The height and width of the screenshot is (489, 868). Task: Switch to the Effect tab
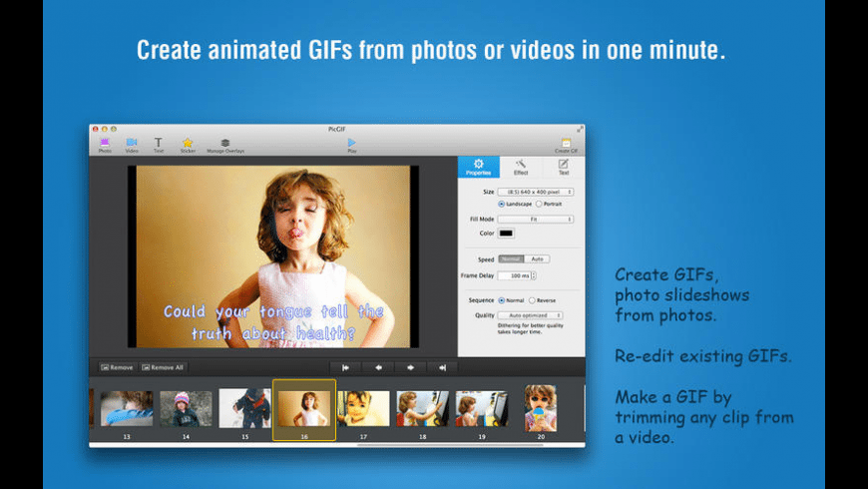pos(521,168)
